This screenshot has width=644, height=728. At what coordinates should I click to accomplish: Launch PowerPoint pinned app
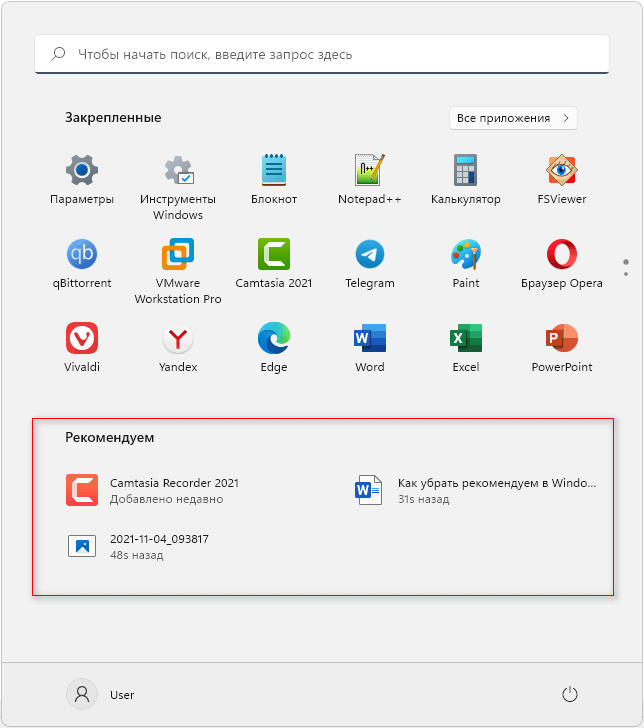[562, 348]
